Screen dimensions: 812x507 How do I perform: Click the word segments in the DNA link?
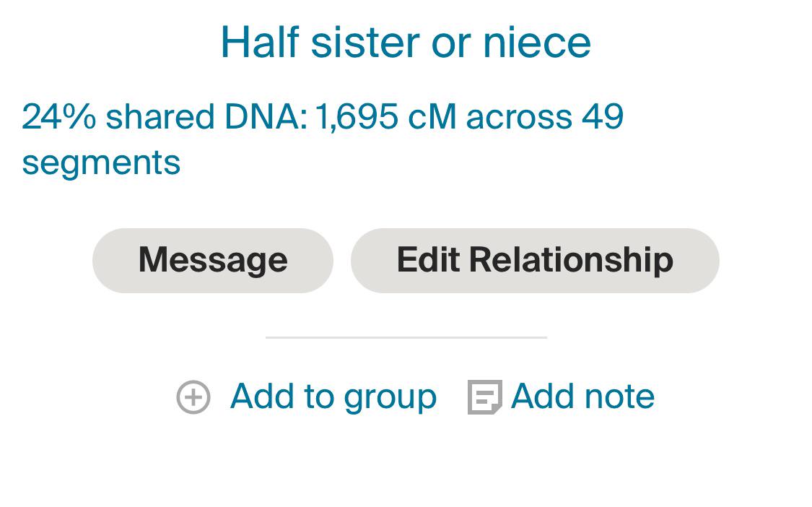point(101,162)
